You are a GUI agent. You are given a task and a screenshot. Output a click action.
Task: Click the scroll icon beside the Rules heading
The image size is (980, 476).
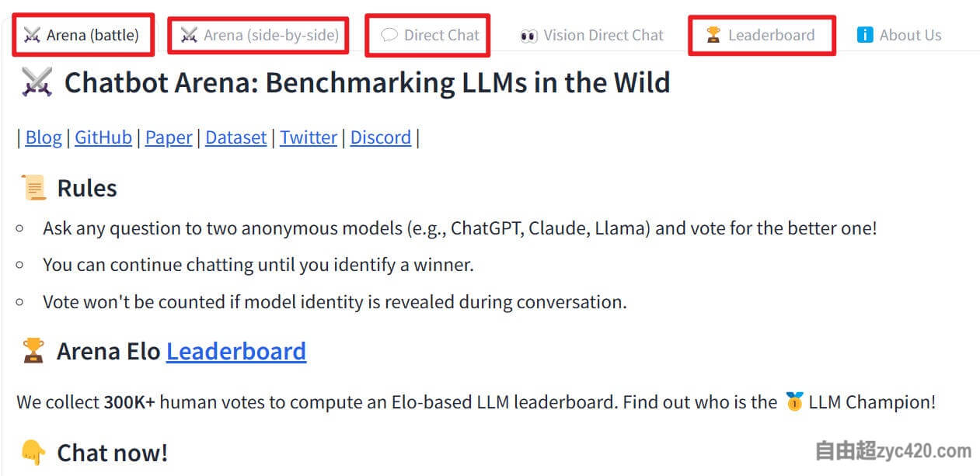[33, 188]
